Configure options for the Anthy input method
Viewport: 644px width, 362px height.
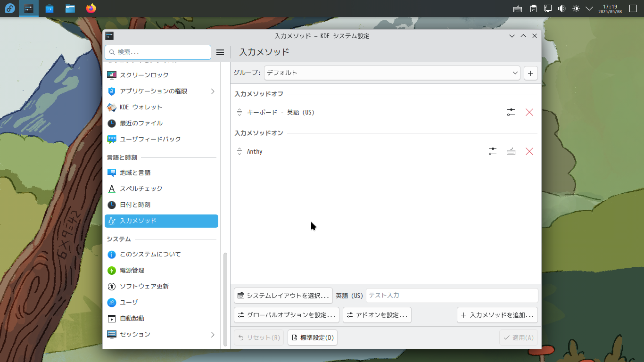tap(492, 151)
